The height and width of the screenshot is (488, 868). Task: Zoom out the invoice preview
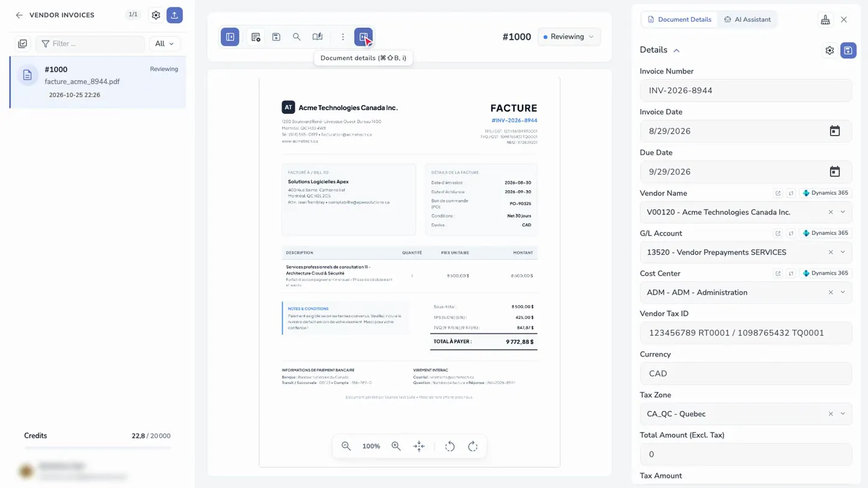coord(346,446)
